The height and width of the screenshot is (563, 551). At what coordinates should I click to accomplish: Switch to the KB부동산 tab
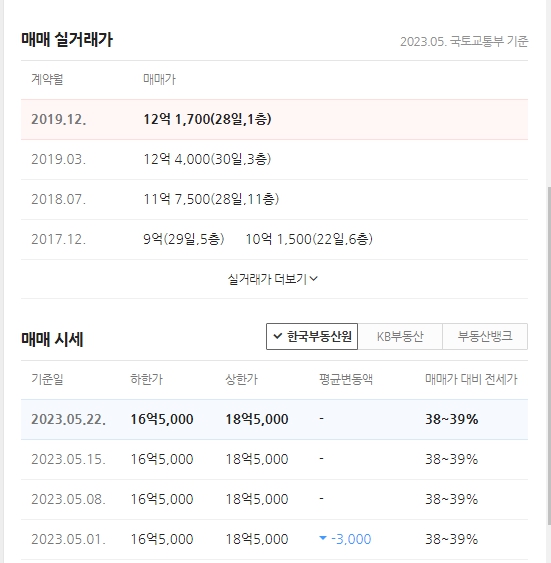click(400, 336)
